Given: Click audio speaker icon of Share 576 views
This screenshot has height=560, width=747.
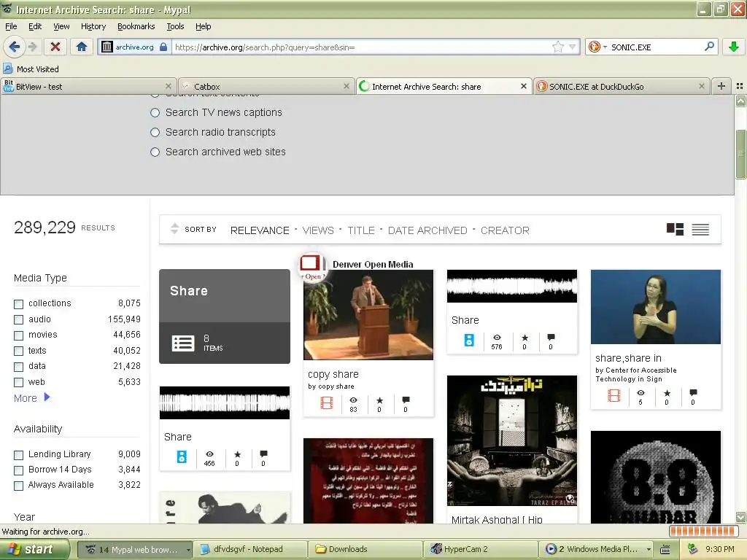Looking at the screenshot, I should (469, 340).
